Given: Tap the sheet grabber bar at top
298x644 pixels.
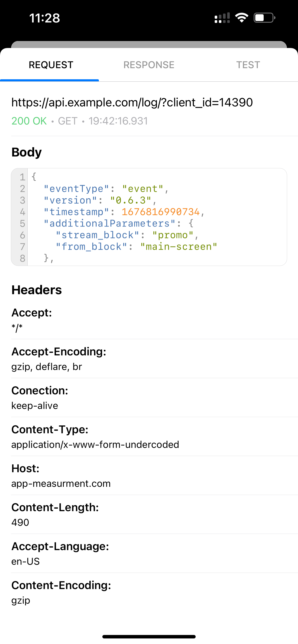Looking at the screenshot, I should click(x=149, y=45).
